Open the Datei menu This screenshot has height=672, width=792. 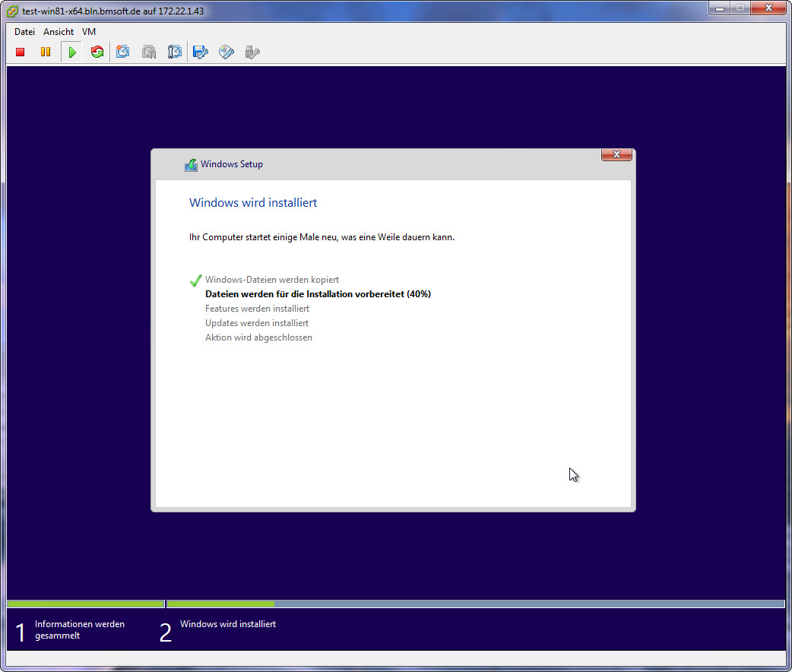[24, 32]
